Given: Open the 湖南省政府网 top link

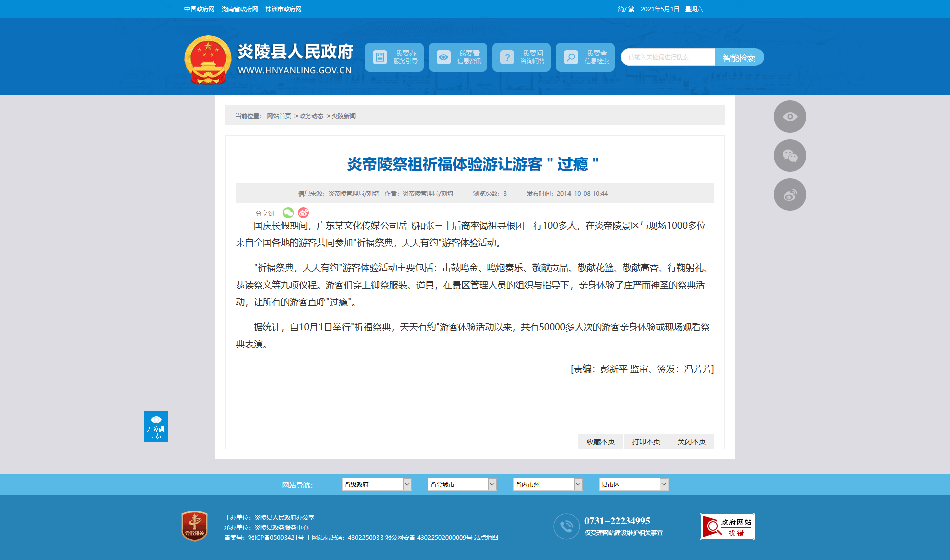Looking at the screenshot, I should tap(240, 9).
